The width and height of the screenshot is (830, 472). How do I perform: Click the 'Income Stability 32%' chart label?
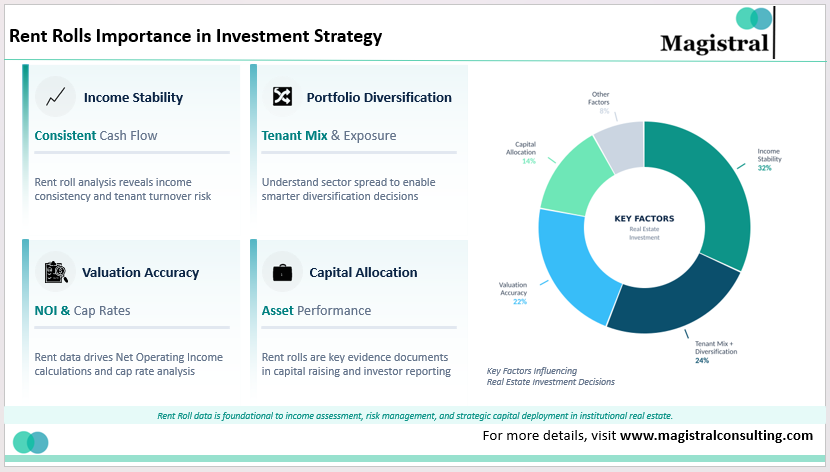tap(769, 159)
